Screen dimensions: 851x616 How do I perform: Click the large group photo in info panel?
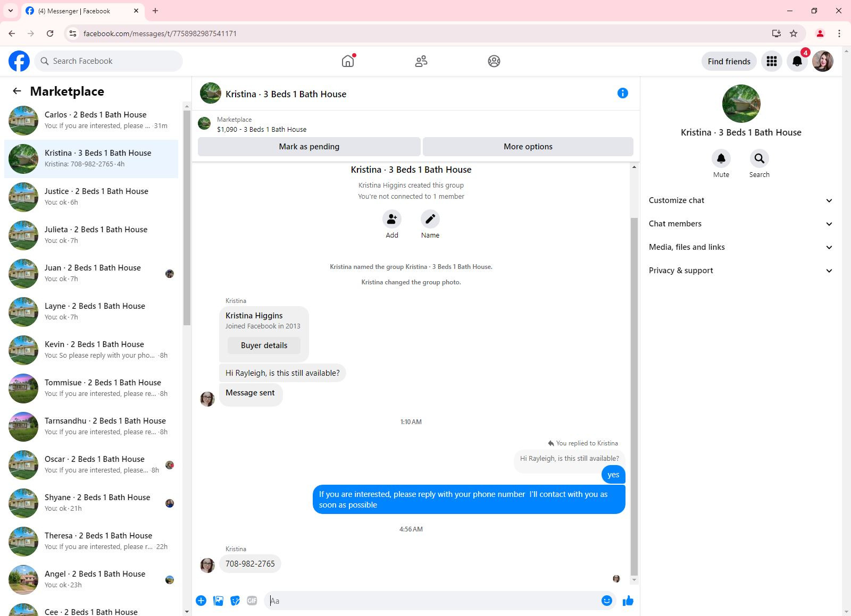[x=741, y=104]
